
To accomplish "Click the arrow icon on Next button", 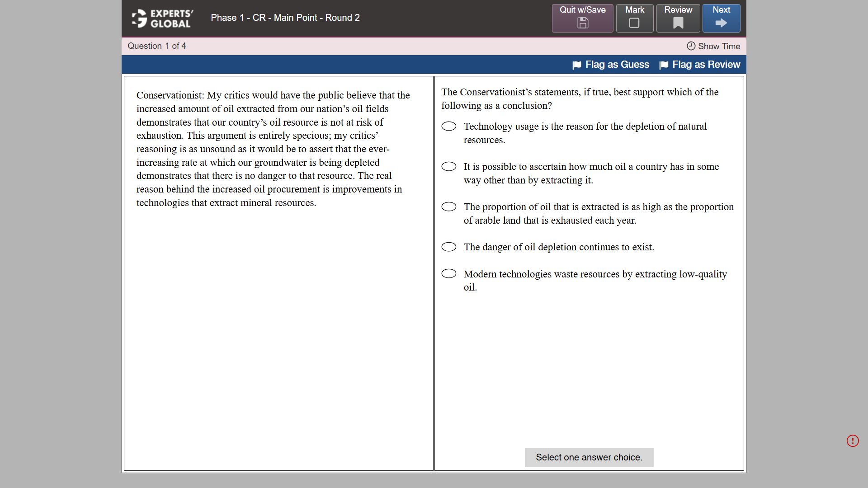I will (x=721, y=23).
